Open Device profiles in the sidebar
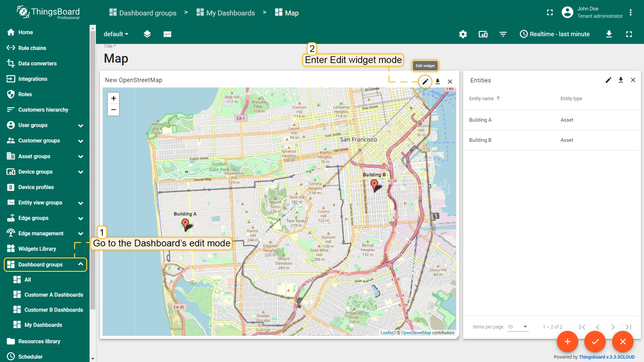This screenshot has height=362, width=644. click(x=45, y=187)
